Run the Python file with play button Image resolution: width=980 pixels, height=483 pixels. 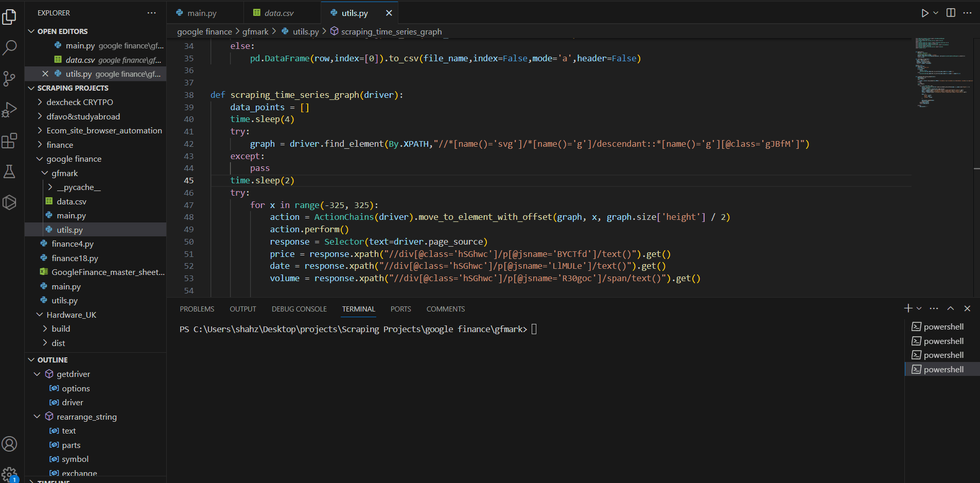[x=925, y=13]
